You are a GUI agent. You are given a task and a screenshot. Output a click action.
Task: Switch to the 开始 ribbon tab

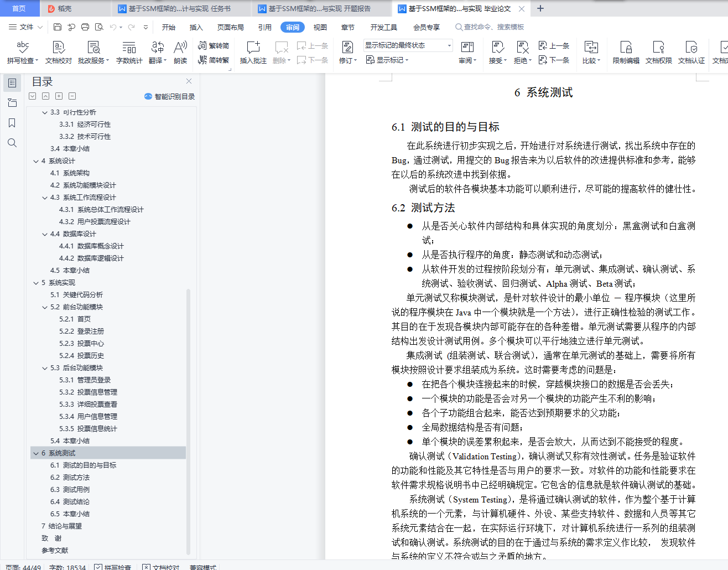[x=169, y=27]
